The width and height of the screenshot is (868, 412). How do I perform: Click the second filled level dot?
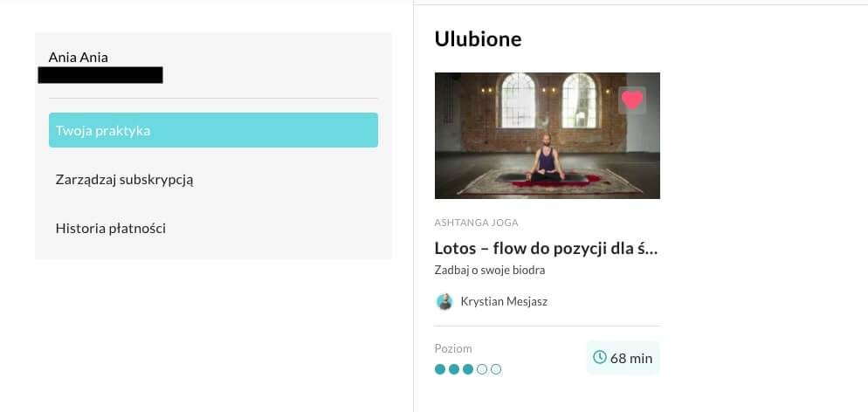click(454, 369)
